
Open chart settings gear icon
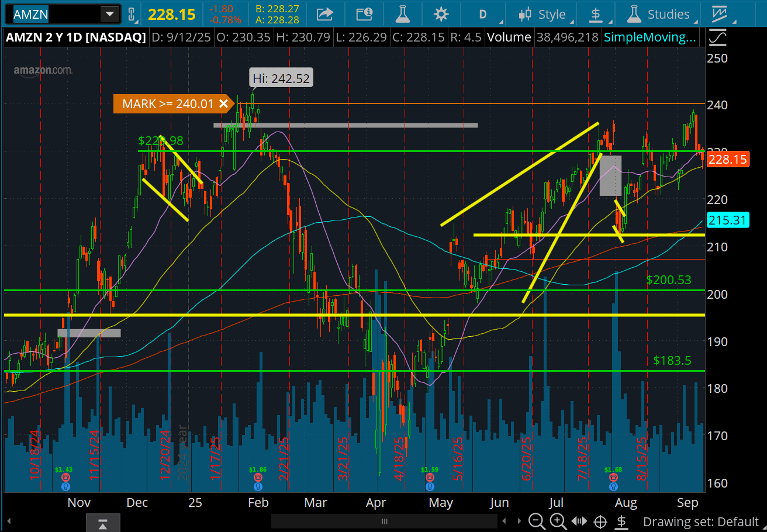(441, 14)
